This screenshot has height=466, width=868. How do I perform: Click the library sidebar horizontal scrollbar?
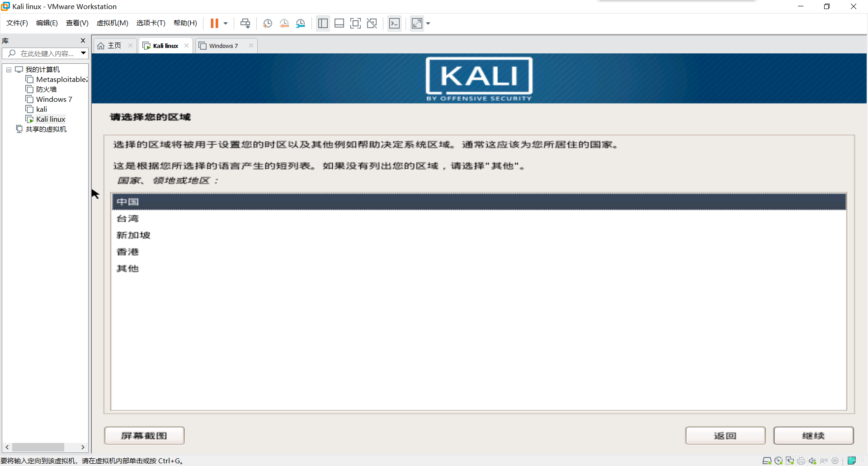point(39,447)
